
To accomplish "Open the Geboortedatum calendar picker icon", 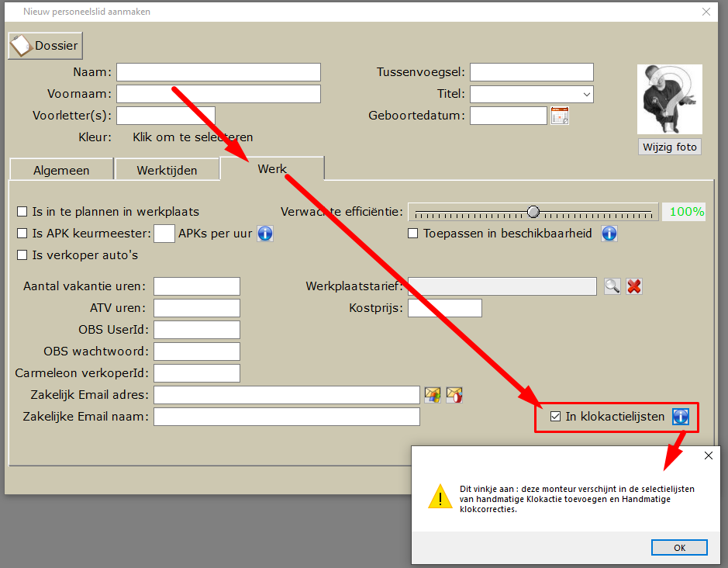I will tap(560, 116).
